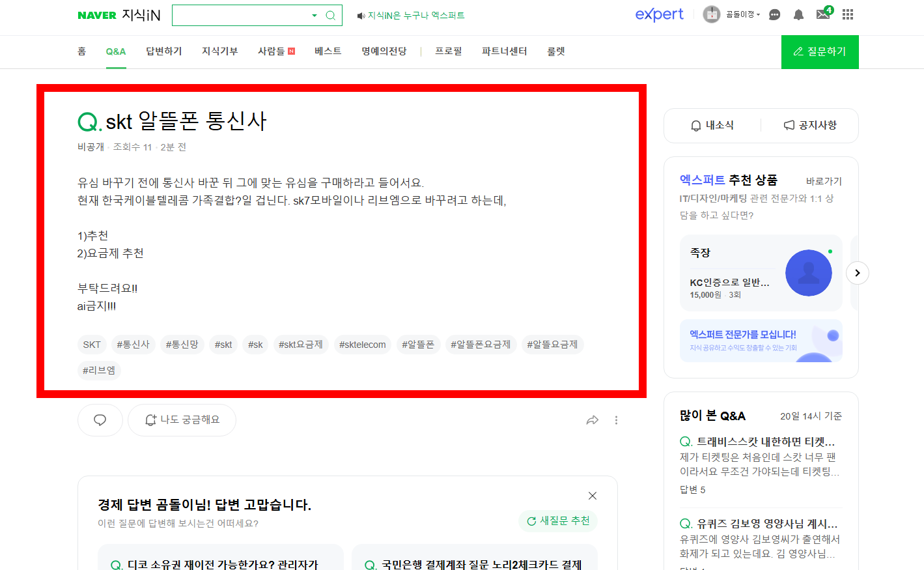The height and width of the screenshot is (570, 924).
Task: Open the 명예의전당 tab
Action: pyautogui.click(x=384, y=51)
